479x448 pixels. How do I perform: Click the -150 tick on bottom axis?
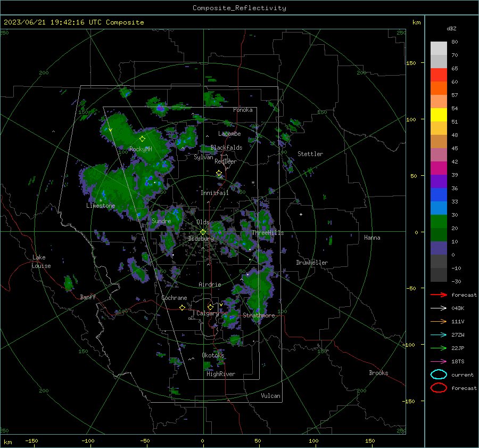coord(31,441)
